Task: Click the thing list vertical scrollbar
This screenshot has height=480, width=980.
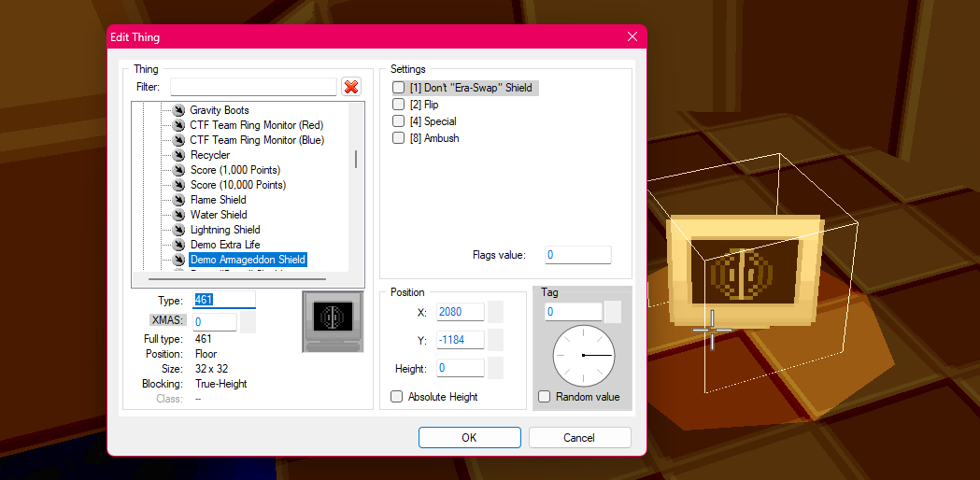Action: 356,159
